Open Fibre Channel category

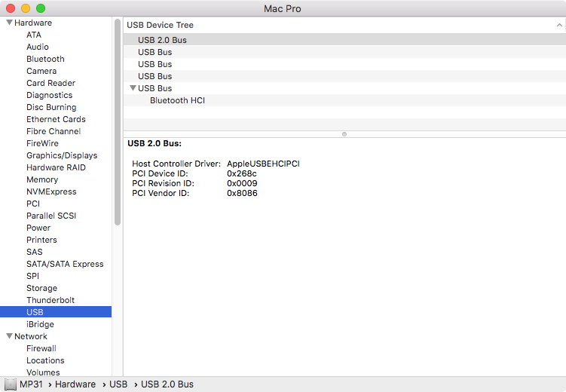click(x=54, y=131)
